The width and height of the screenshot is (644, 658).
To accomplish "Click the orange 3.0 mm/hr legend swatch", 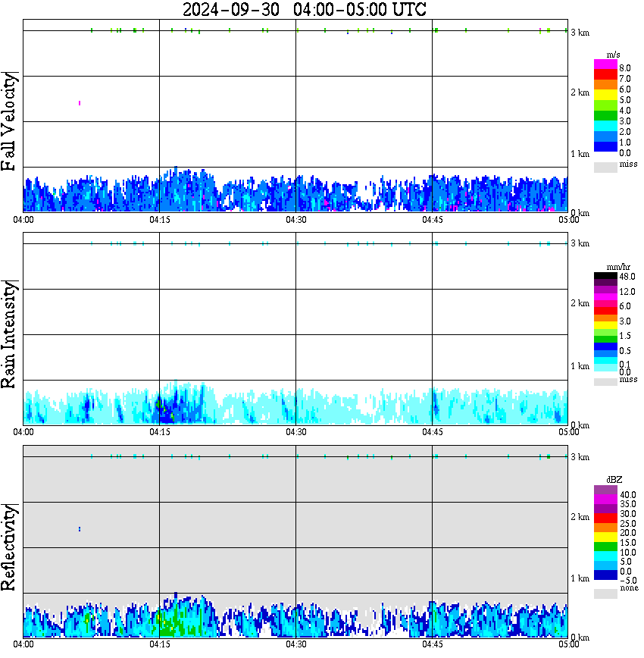I will [605, 318].
